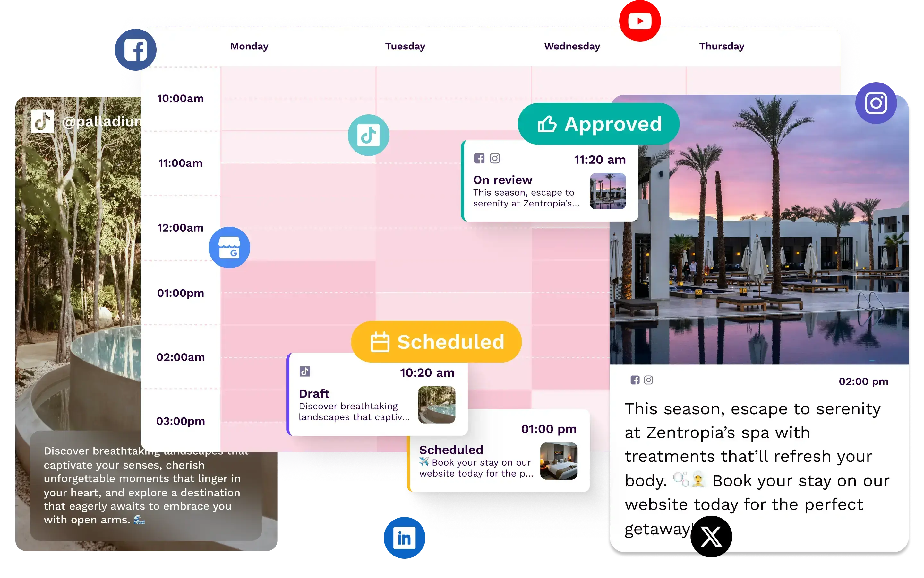Click the Facebook round icon
Image resolution: width=924 pixels, height=578 pixels.
coord(135,50)
